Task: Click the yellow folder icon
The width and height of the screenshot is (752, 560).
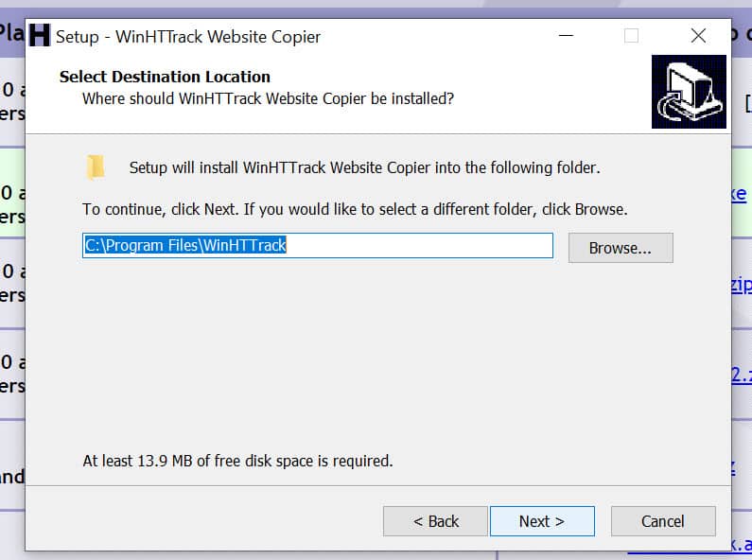Action: click(96, 167)
